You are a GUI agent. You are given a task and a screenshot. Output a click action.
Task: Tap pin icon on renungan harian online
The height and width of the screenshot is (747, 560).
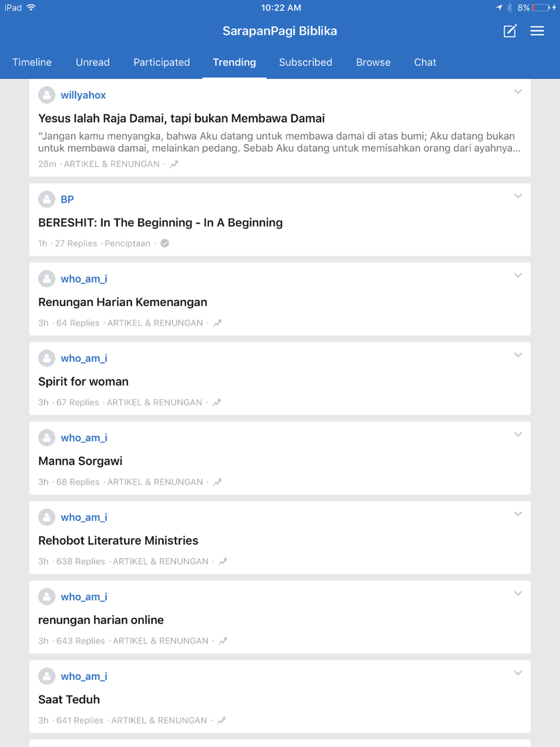point(223,641)
